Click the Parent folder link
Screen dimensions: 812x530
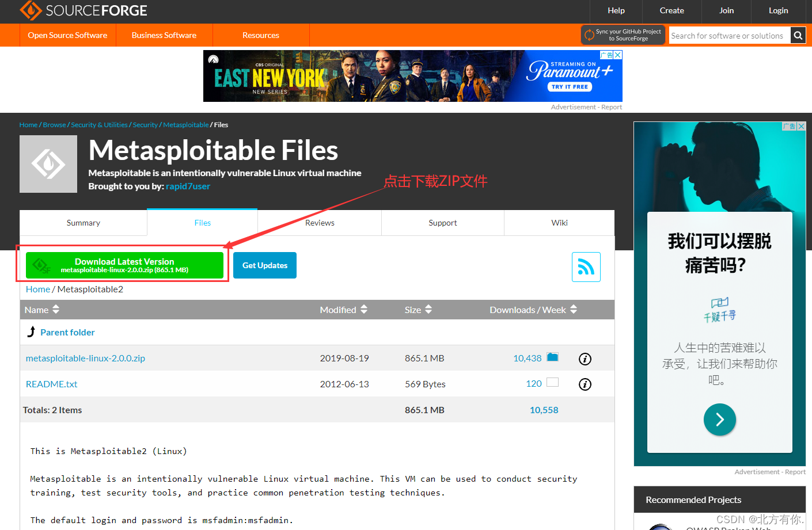pos(67,332)
